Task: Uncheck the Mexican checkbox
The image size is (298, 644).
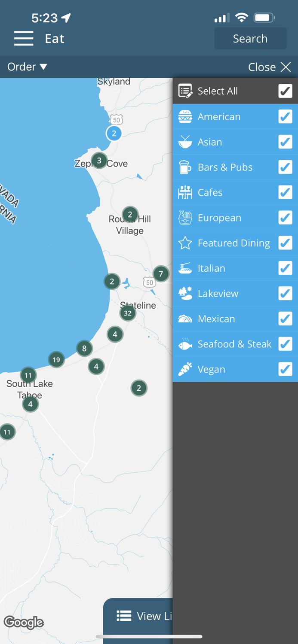Action: pos(285,319)
